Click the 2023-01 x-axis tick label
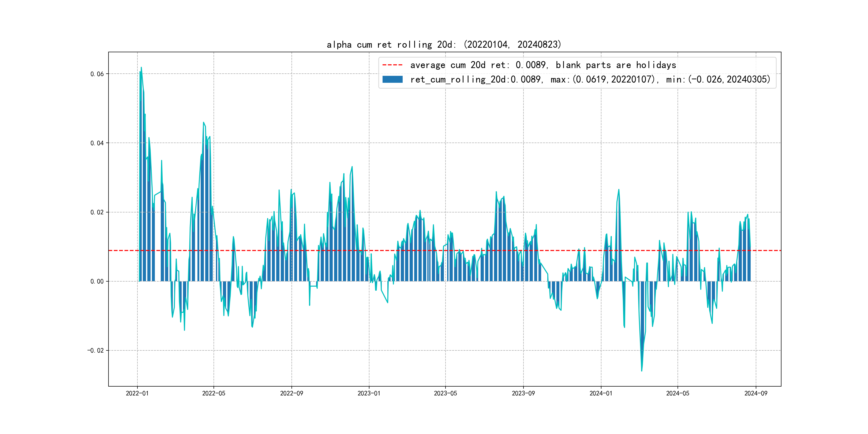This screenshot has height=434, width=868. (369, 393)
